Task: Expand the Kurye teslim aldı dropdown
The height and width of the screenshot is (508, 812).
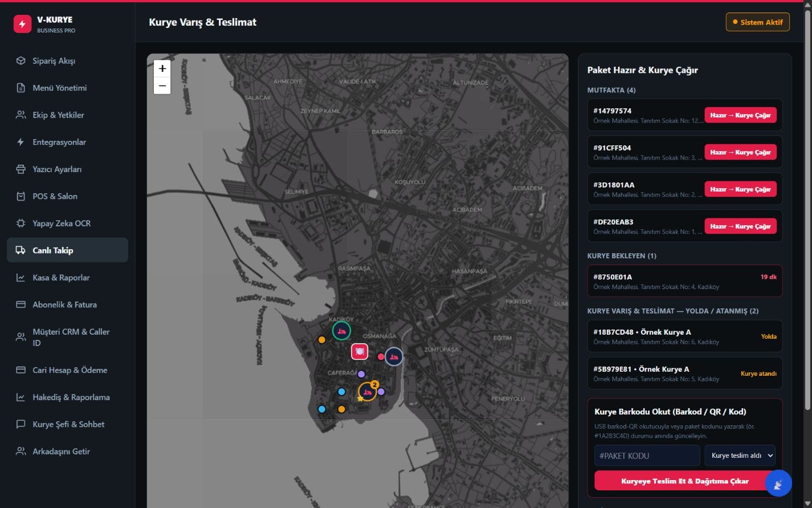Action: (740, 456)
